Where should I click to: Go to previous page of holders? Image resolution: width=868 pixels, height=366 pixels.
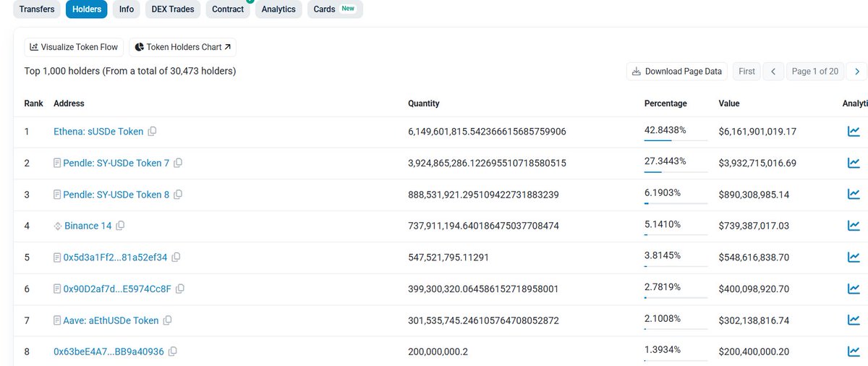773,71
